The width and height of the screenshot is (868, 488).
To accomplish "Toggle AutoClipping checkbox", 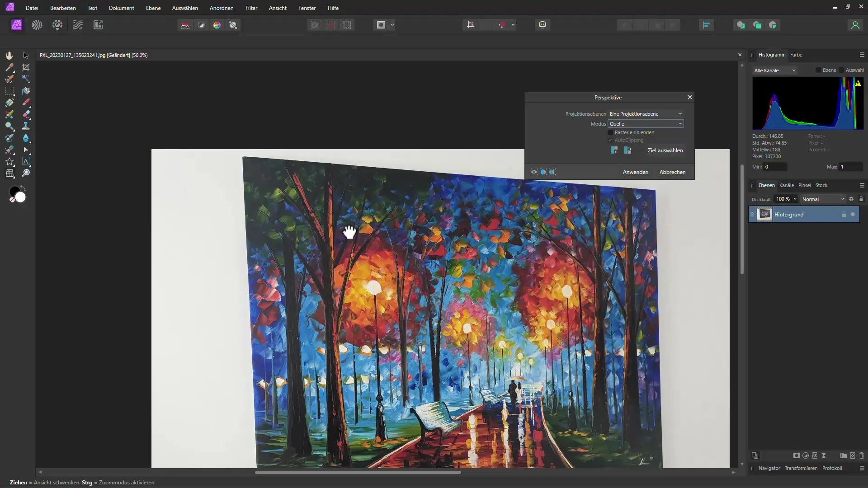I will pos(610,140).
